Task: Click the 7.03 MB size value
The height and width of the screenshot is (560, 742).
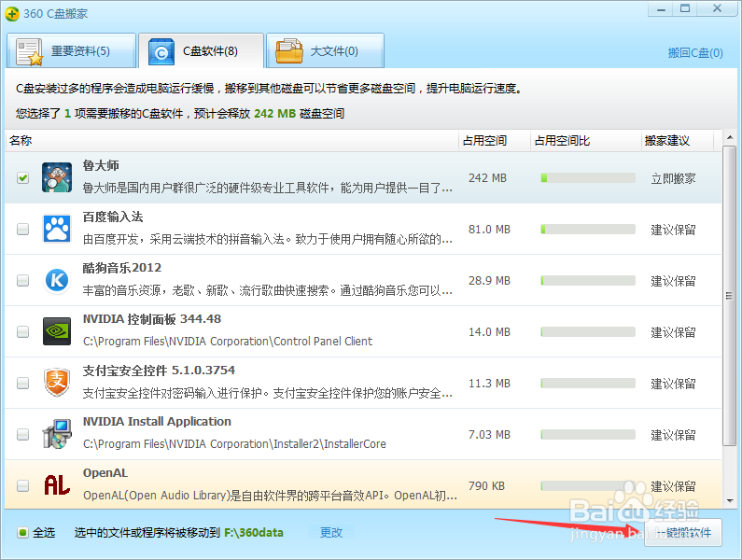Action: [x=489, y=434]
